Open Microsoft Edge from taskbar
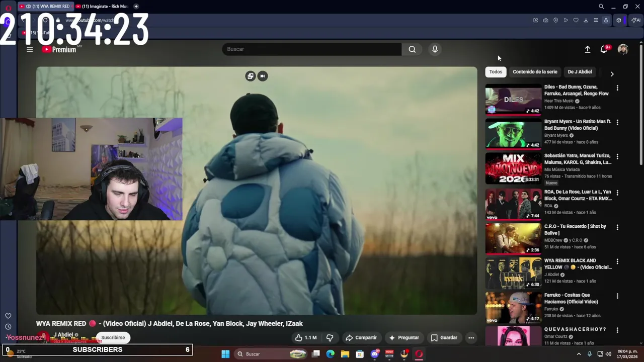Image resolution: width=644 pixels, height=362 pixels. click(330, 354)
